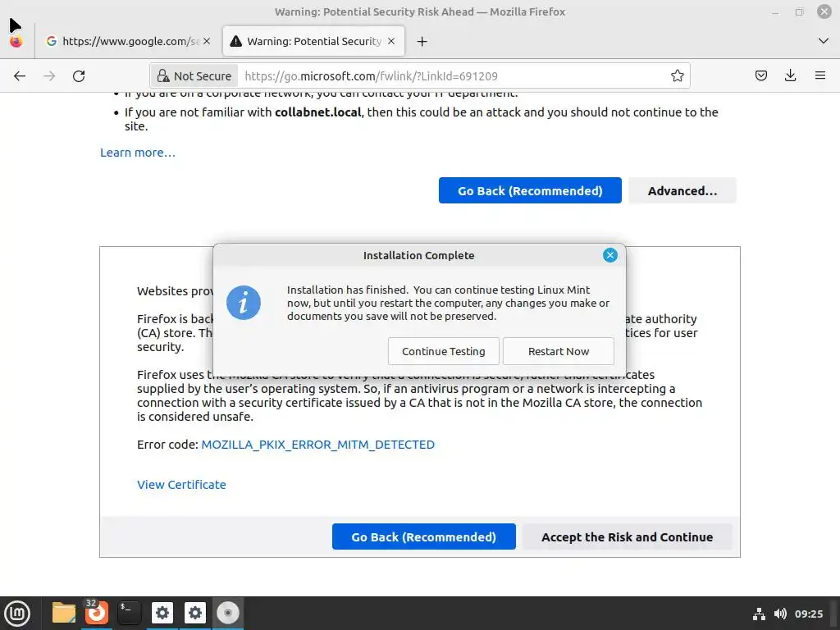Close the Installation Complete dialog

[x=609, y=256]
